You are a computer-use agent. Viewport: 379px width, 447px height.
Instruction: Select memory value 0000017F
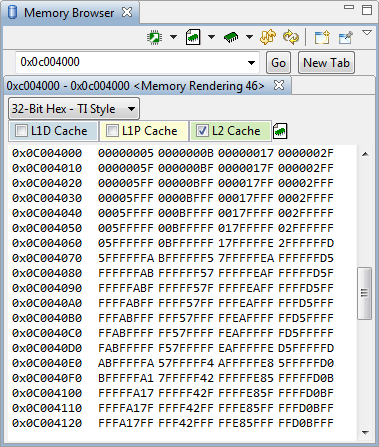pos(246,168)
